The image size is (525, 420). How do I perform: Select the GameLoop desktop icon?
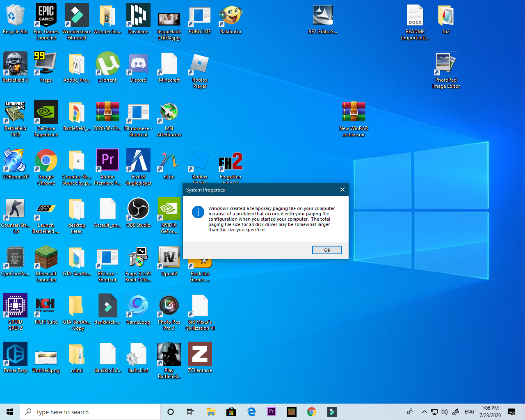tap(138, 310)
